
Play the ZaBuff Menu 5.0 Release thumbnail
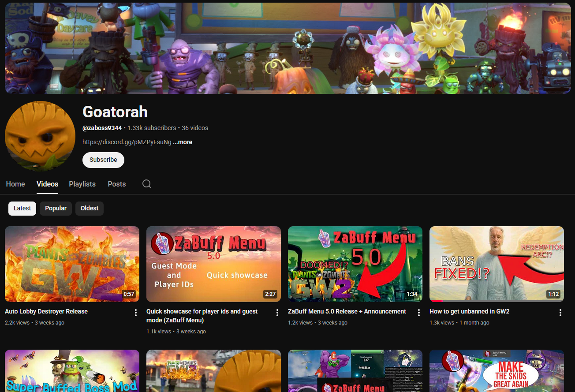pyautogui.click(x=355, y=264)
